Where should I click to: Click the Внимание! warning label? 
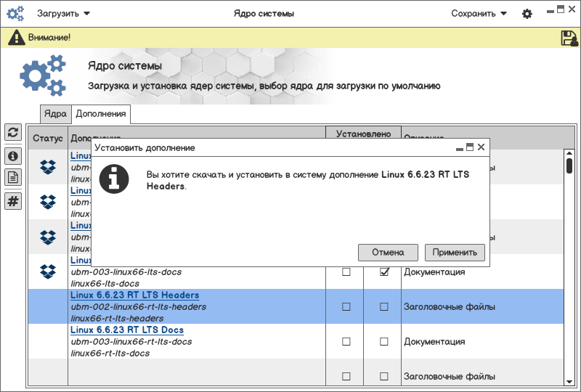[x=49, y=38]
